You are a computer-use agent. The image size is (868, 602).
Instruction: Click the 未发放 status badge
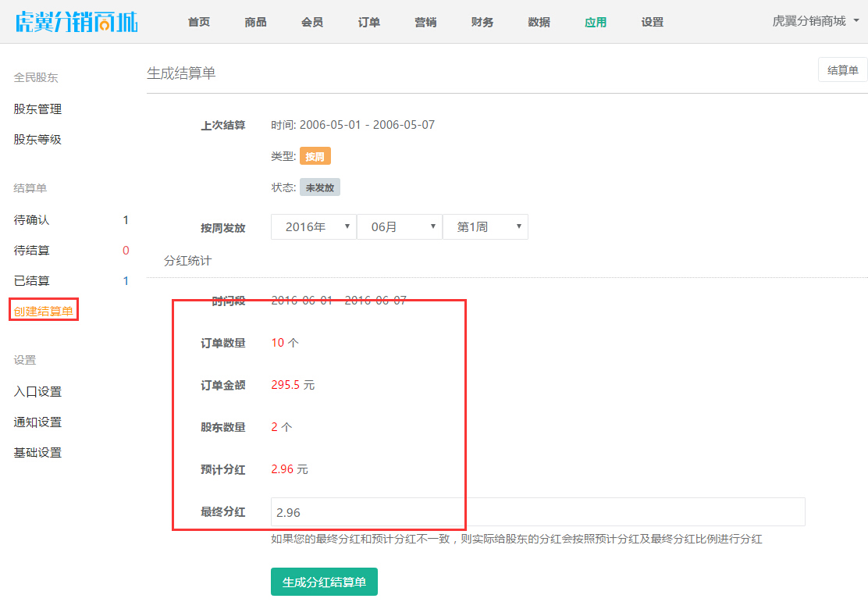point(320,187)
